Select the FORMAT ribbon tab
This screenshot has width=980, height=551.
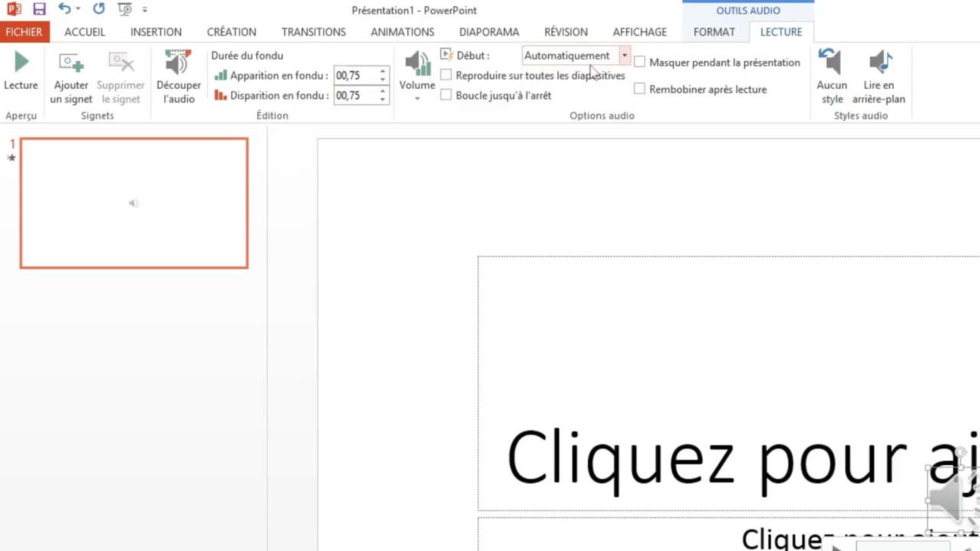pyautogui.click(x=714, y=32)
